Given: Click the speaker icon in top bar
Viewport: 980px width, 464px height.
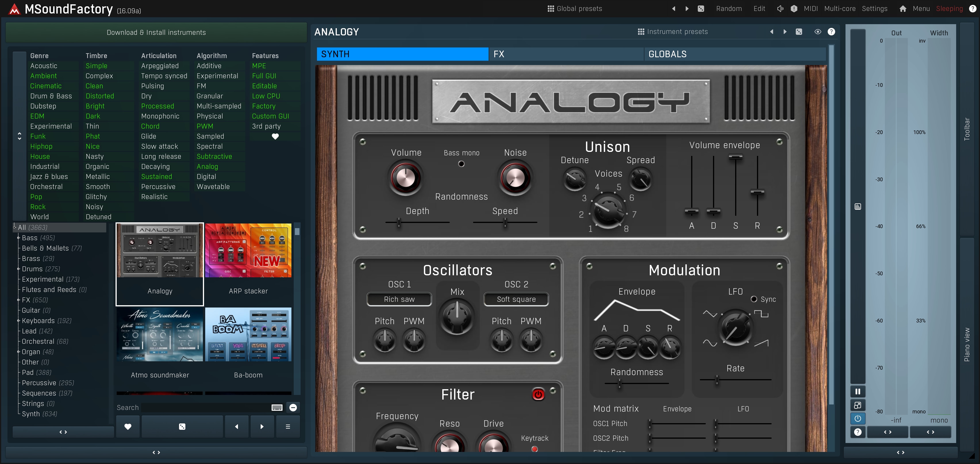Looking at the screenshot, I should [780, 9].
